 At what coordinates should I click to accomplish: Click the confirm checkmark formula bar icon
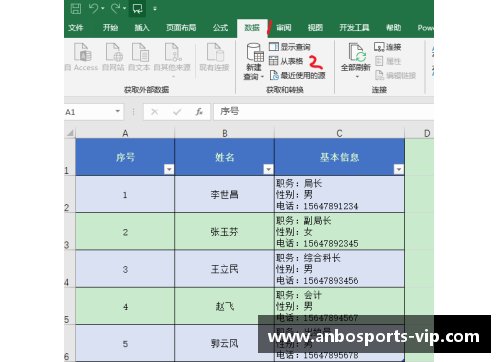tap(177, 112)
